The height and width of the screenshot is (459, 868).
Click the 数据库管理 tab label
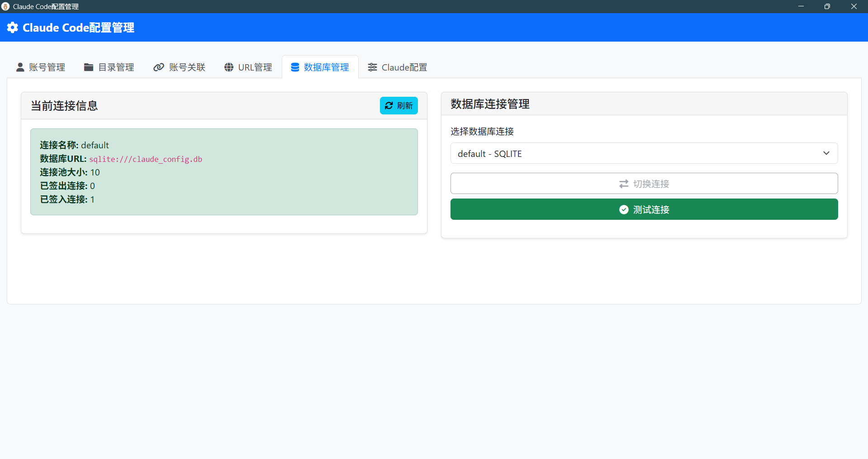326,67
